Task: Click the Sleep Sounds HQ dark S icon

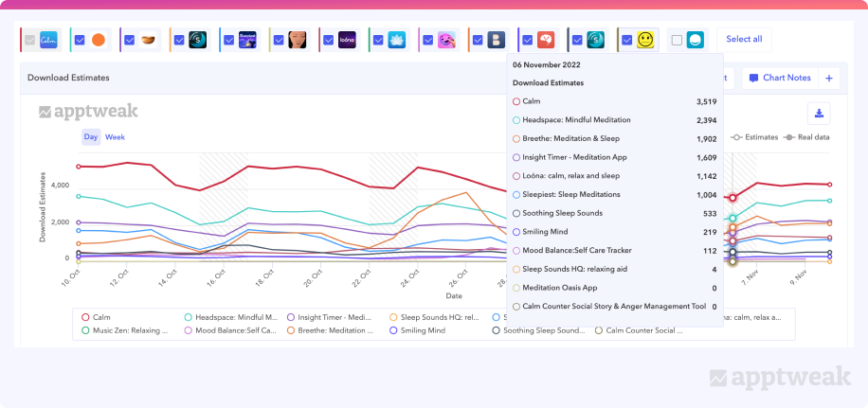Action: coord(198,40)
